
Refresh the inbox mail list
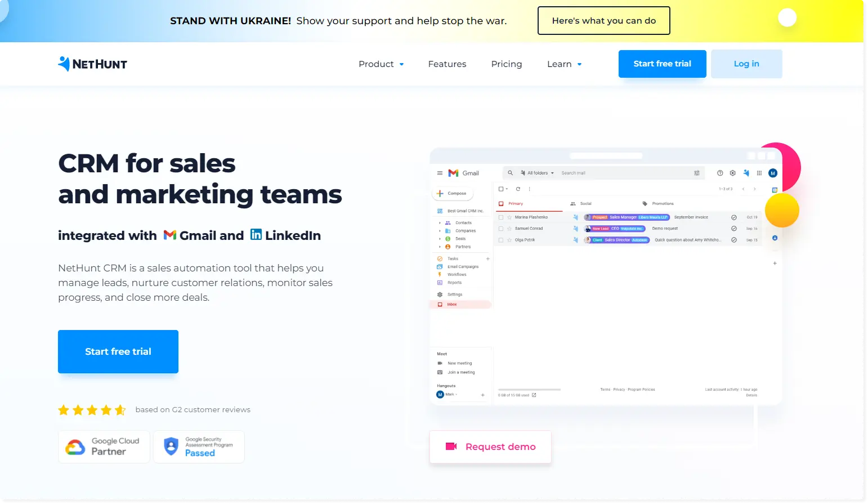pyautogui.click(x=518, y=189)
